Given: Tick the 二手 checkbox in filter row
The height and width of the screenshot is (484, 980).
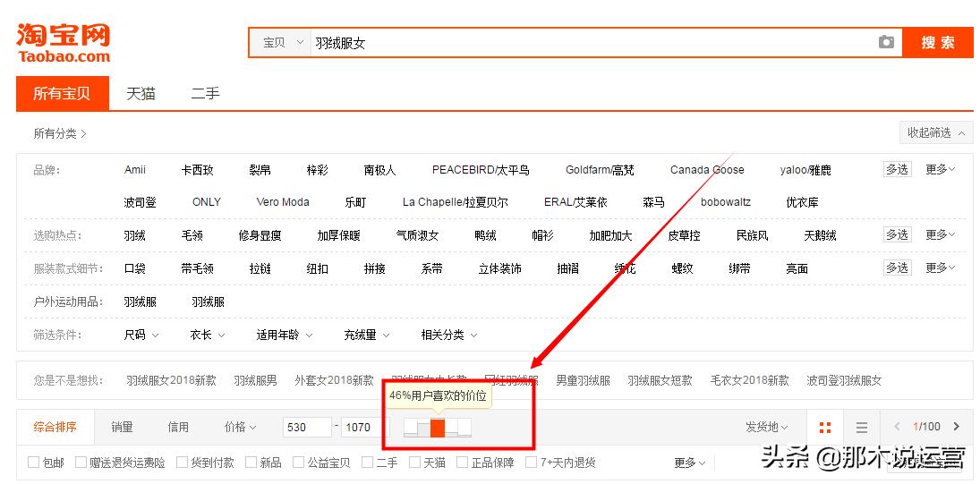Looking at the screenshot, I should coord(368,463).
